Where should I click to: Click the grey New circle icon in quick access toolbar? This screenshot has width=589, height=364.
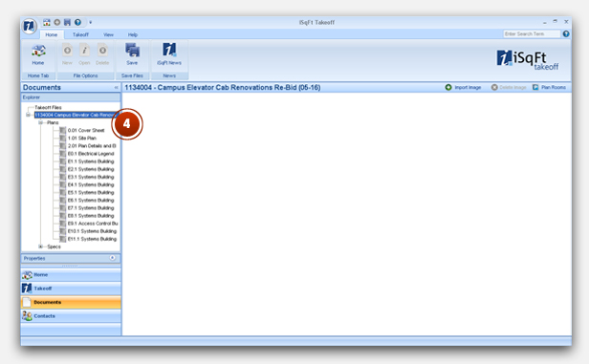coord(56,23)
